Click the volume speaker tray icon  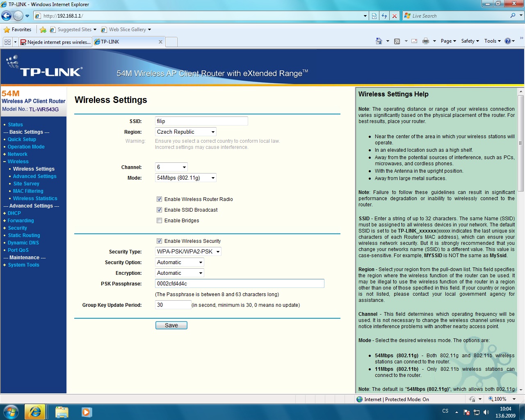(x=486, y=412)
